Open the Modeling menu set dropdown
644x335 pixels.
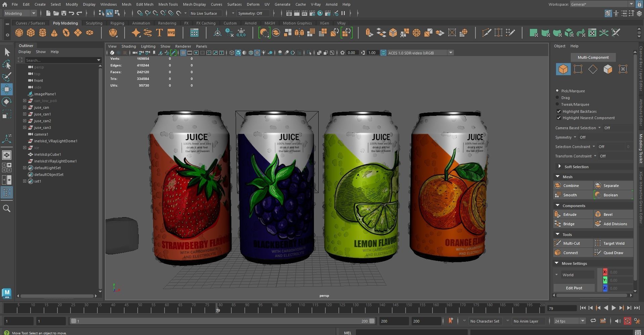(20, 13)
